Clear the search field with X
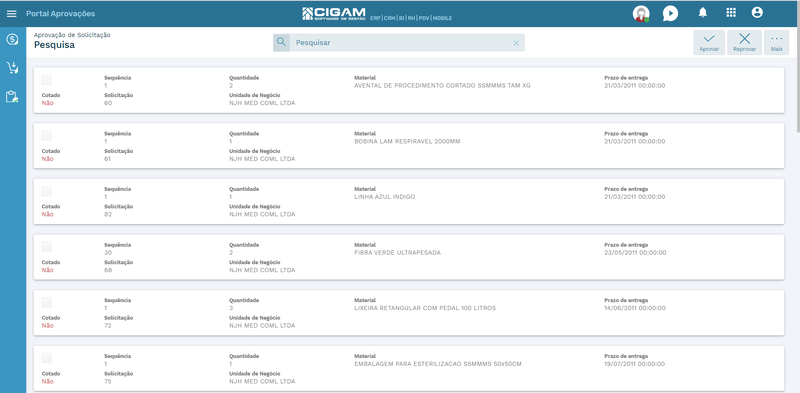The image size is (800, 393). click(x=516, y=43)
